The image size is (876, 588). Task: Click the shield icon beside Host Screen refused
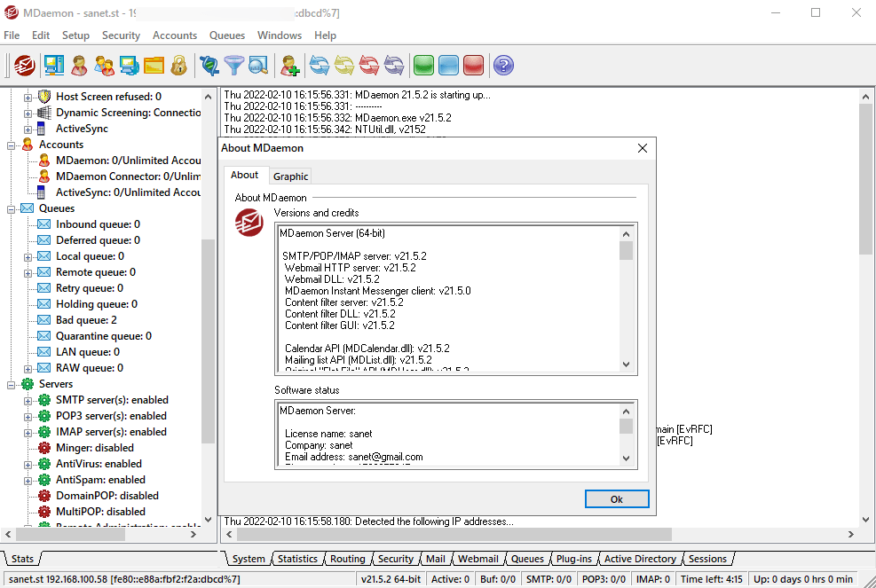(x=44, y=97)
